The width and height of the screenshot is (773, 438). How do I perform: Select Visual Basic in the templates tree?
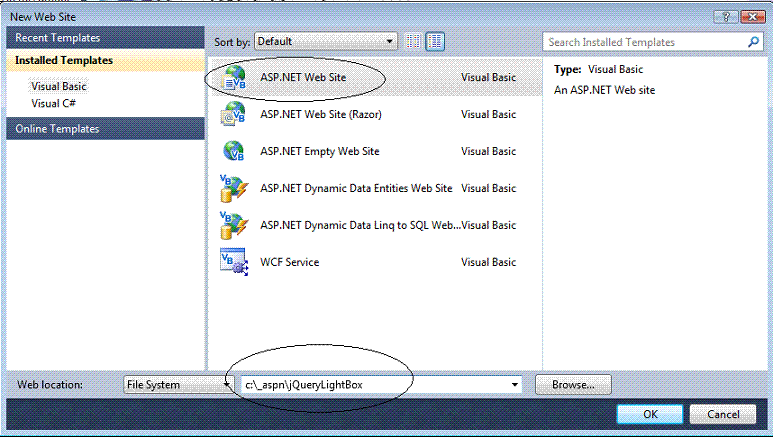59,86
